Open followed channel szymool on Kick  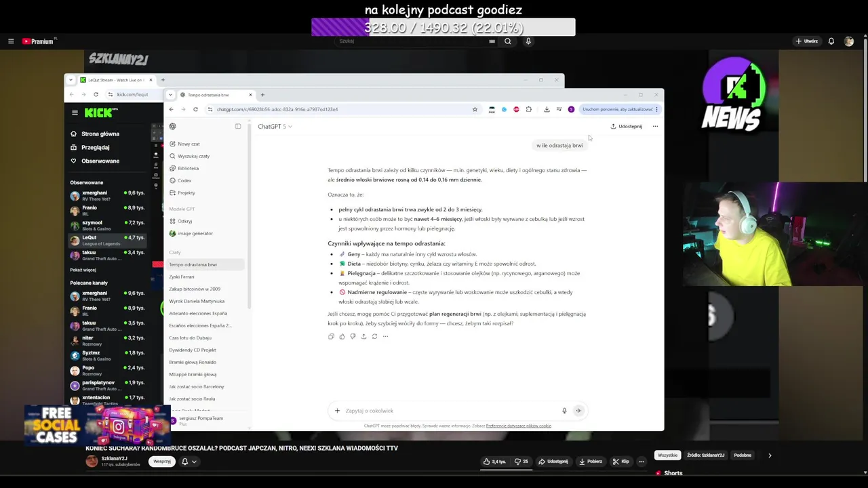(x=108, y=225)
